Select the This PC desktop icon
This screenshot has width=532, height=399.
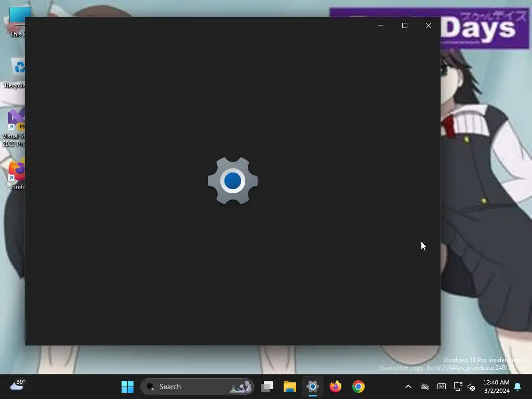(17, 22)
